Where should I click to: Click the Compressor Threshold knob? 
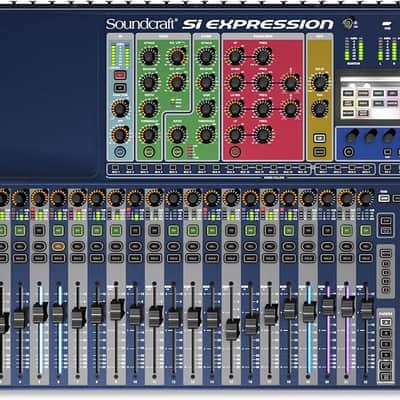[206, 134]
